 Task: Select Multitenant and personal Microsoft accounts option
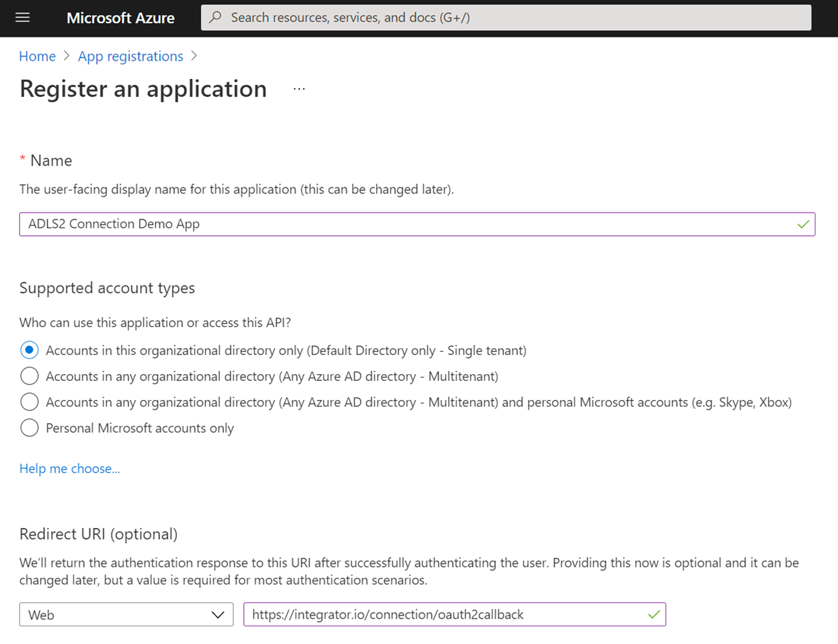point(29,402)
